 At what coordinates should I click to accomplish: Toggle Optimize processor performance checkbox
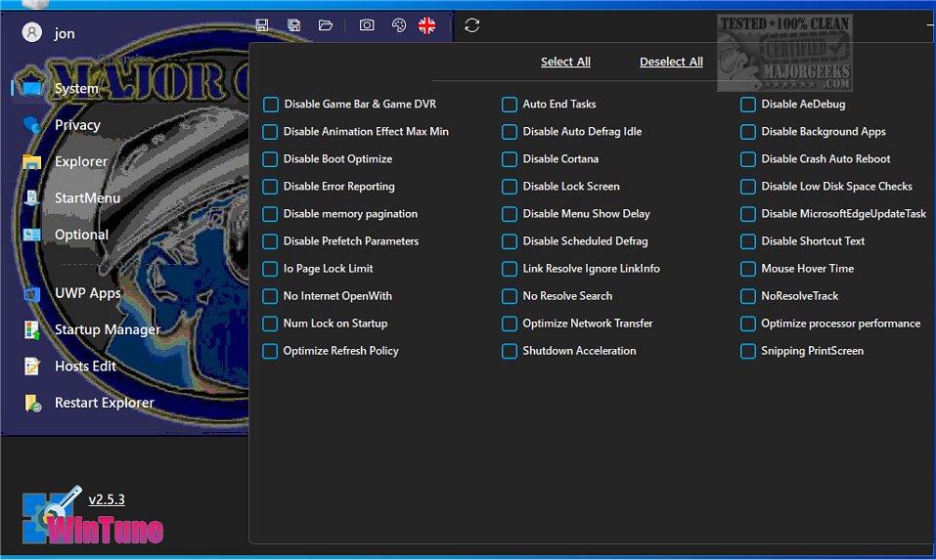point(748,323)
